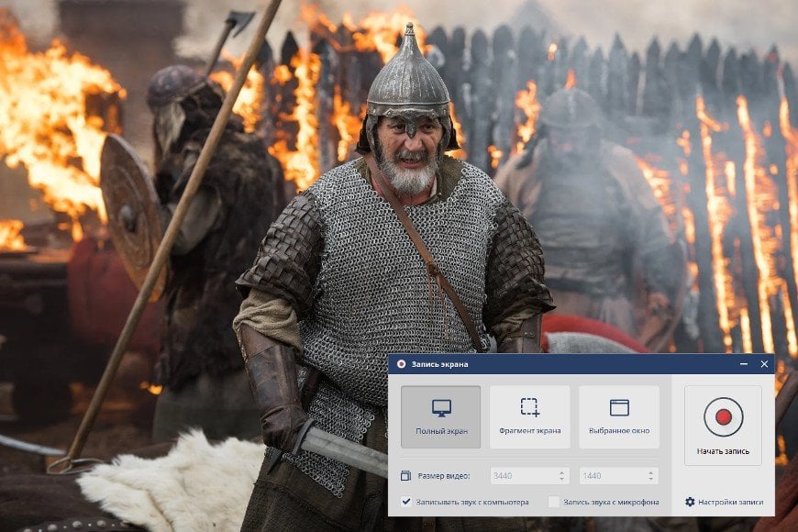Click the gear icon beside Настройки записи
This screenshot has height=532, width=798.
690,502
